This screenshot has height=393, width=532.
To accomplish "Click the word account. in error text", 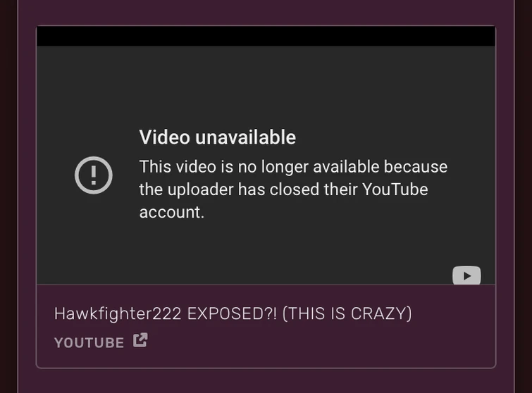I will coord(172,212).
